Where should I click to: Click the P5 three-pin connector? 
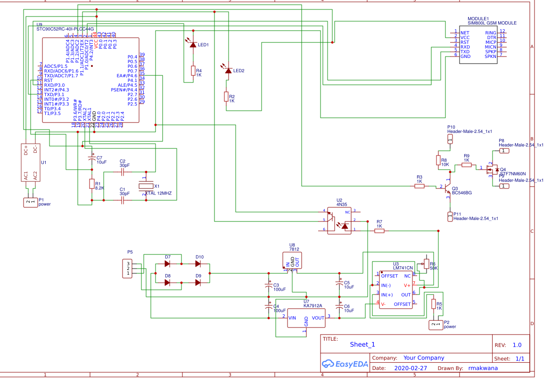coord(127,269)
